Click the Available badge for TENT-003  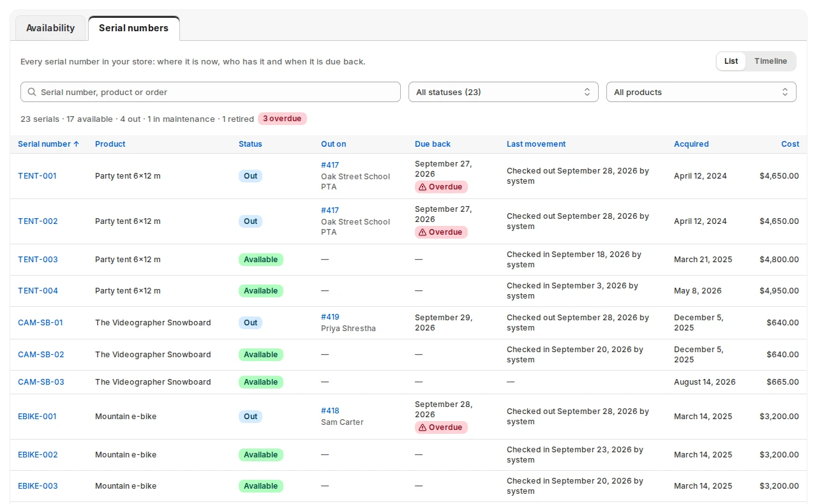pos(261,260)
